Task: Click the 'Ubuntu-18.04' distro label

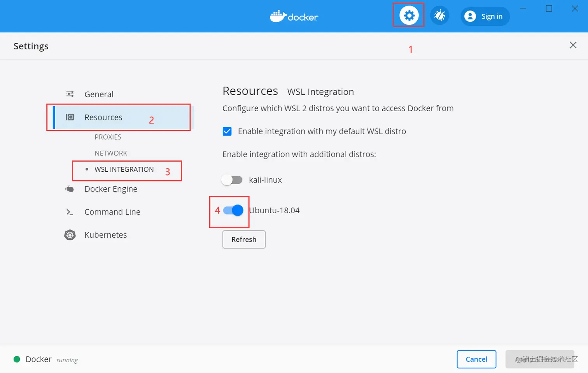Action: [274, 211]
